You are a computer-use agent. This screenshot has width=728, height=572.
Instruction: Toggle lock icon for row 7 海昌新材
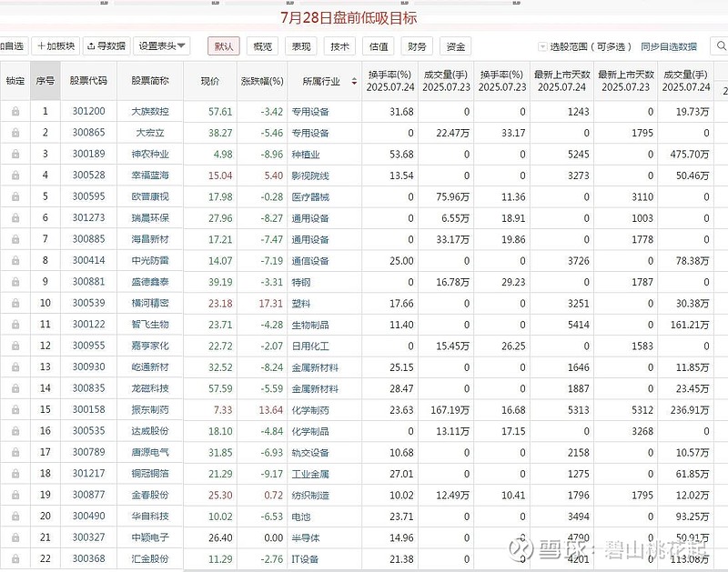[15, 239]
